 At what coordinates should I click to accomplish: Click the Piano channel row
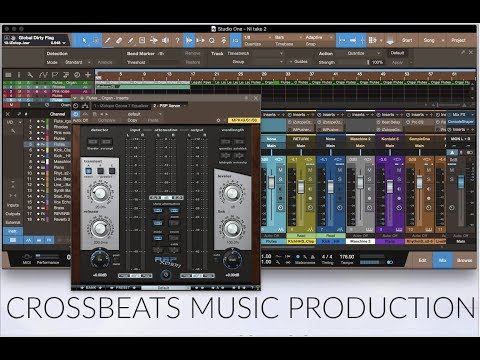[48, 167]
